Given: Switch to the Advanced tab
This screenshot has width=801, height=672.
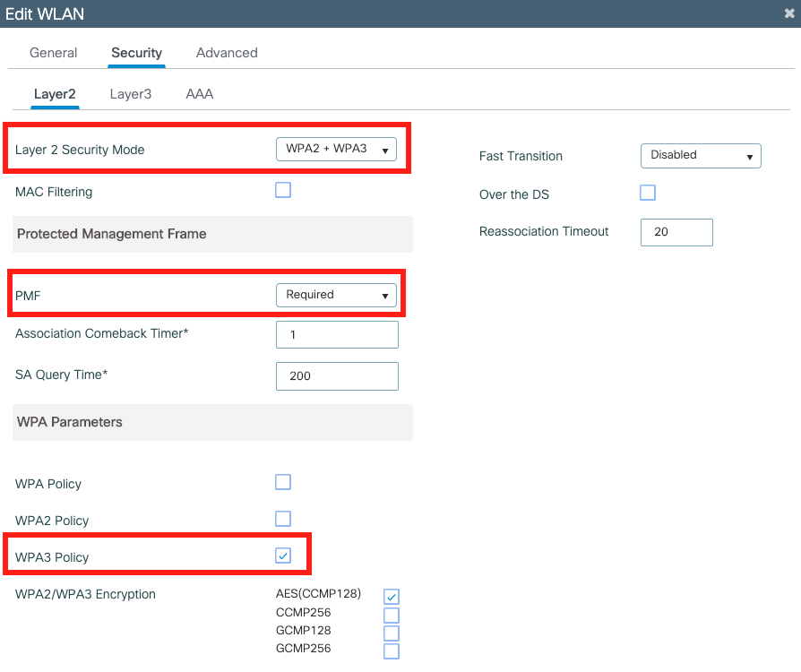Looking at the screenshot, I should (x=226, y=53).
